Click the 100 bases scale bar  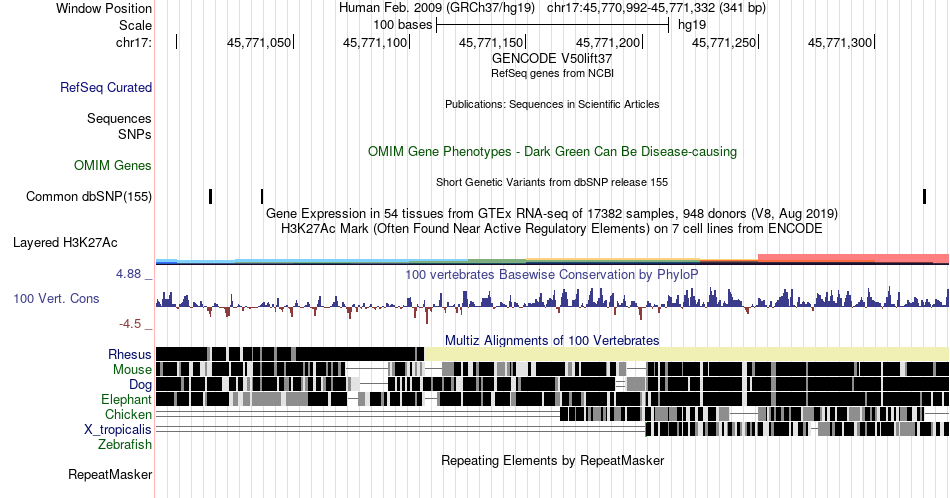(x=553, y=25)
